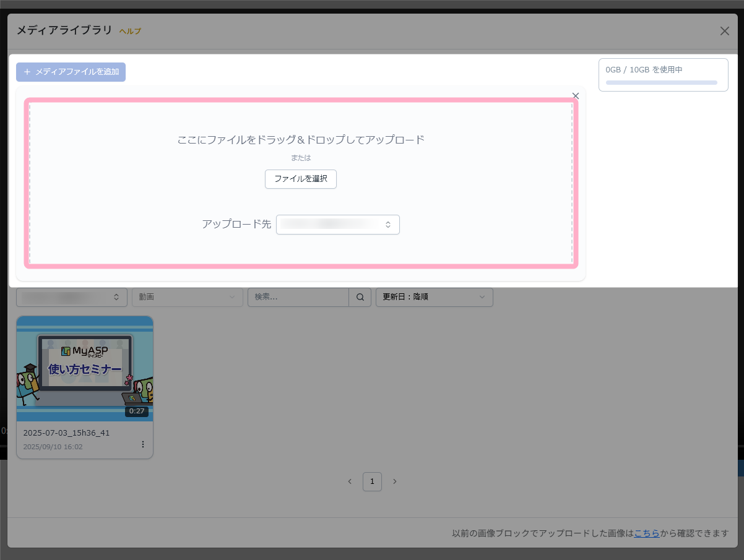
Task: Open the three-dot menu on video card
Action: [x=143, y=444]
